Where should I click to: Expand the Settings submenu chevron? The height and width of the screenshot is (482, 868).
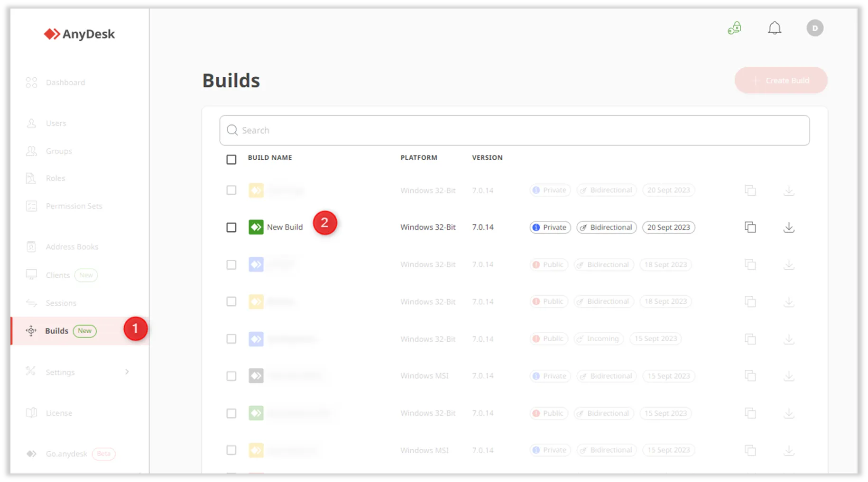click(x=127, y=372)
